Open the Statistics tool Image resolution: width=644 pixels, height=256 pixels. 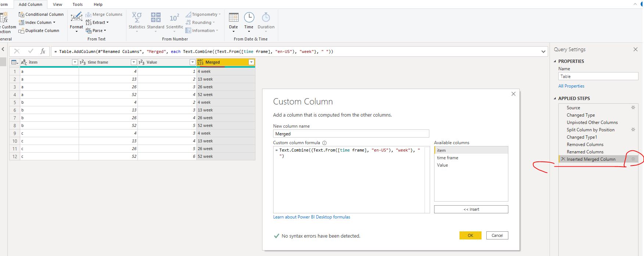[x=137, y=21]
